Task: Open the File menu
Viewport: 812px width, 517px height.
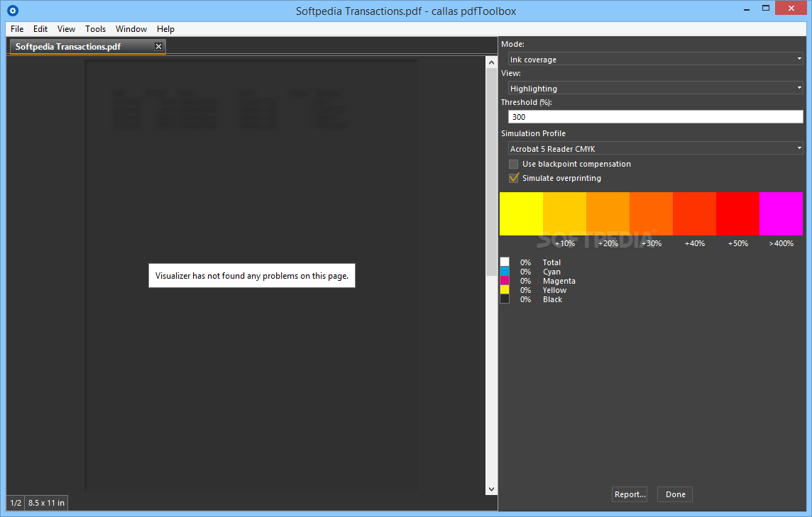Action: 17,29
